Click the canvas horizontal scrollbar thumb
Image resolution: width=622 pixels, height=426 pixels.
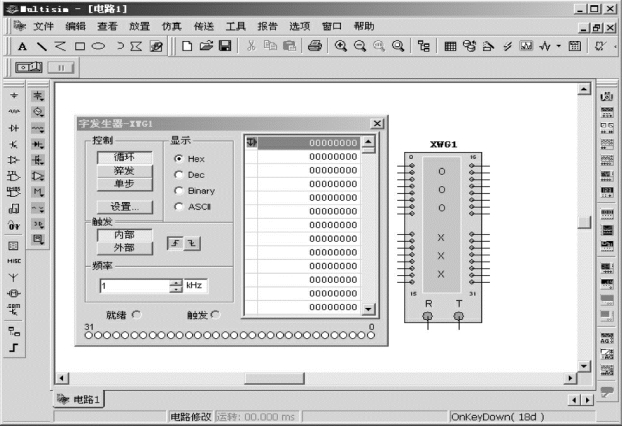click(x=274, y=378)
